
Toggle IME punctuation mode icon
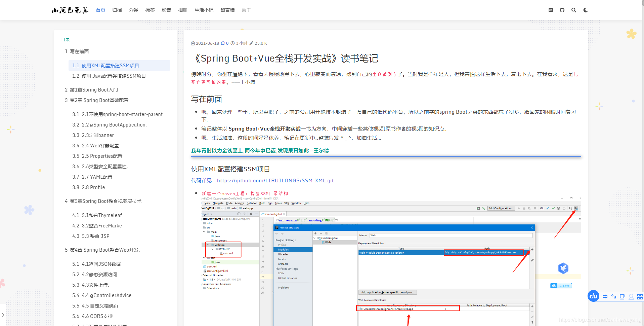[614, 297]
